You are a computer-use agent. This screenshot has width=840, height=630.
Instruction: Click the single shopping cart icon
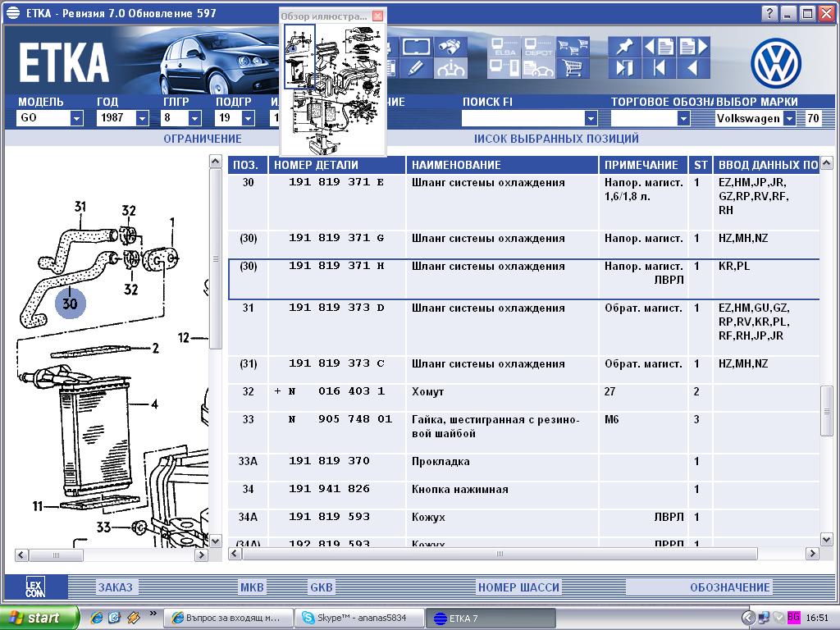pyautogui.click(x=573, y=68)
